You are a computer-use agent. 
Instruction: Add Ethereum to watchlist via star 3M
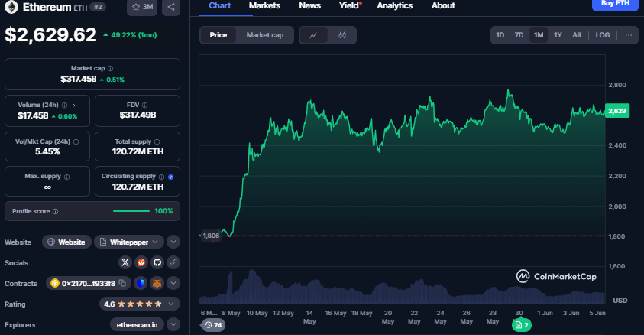click(142, 7)
